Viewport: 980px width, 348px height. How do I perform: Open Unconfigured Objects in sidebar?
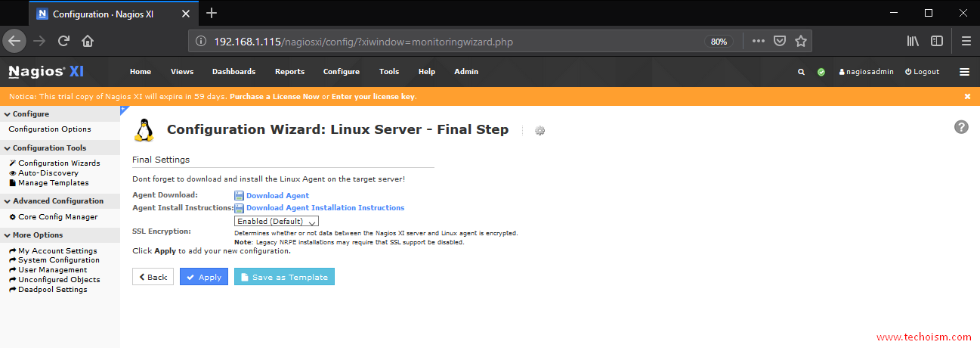[x=54, y=280]
